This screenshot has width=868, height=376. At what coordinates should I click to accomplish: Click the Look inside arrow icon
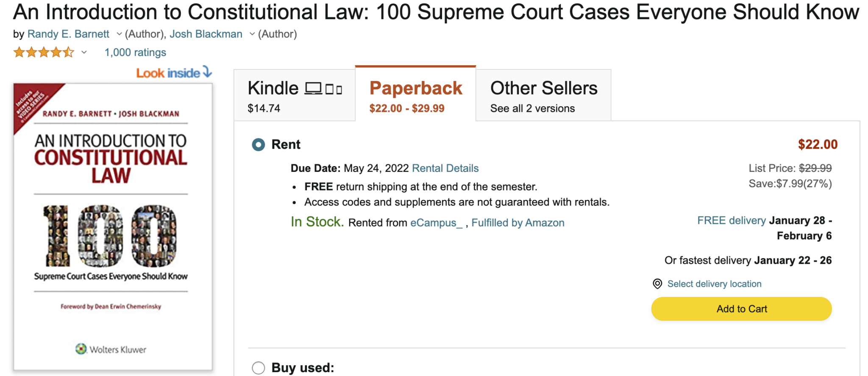[x=207, y=72]
